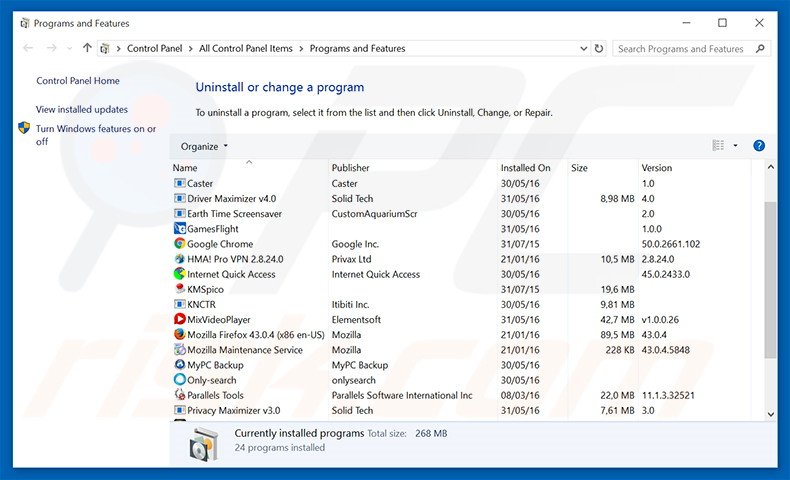Viewport: 790px width, 480px height.
Task: Click the Mozilla Firefox icon
Action: [x=179, y=334]
